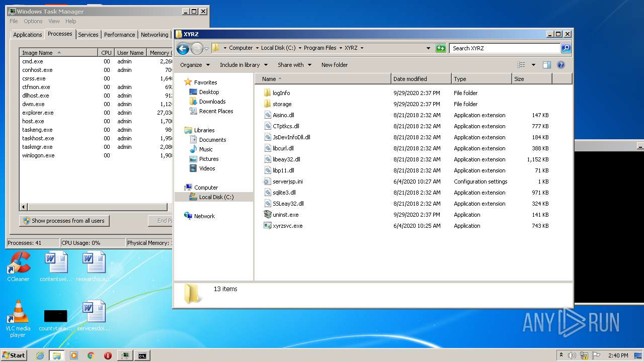Viewport: 644px width, 362px height.
Task: Click the command prompt taskbar icon
Action: tap(142, 355)
